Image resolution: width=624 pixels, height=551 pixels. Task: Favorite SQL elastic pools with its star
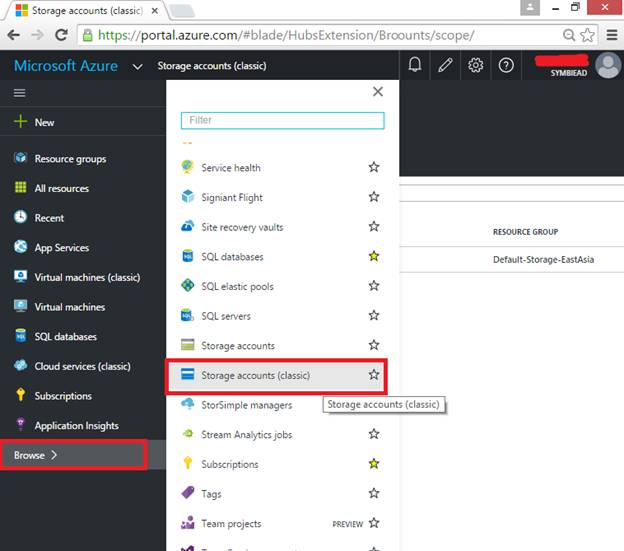point(374,285)
